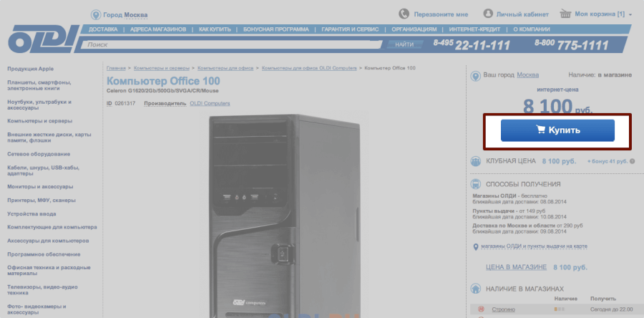Click the location pin icon beside Город Москва

96,14
